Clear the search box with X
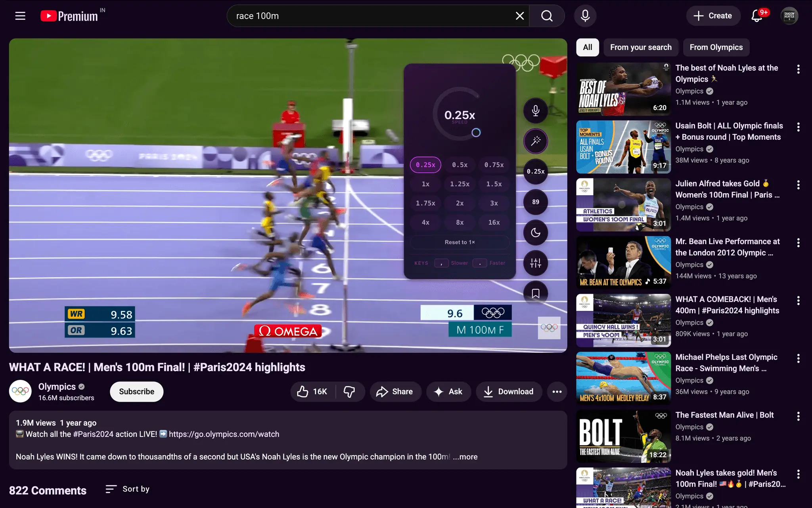This screenshot has height=508, width=812. point(519,16)
